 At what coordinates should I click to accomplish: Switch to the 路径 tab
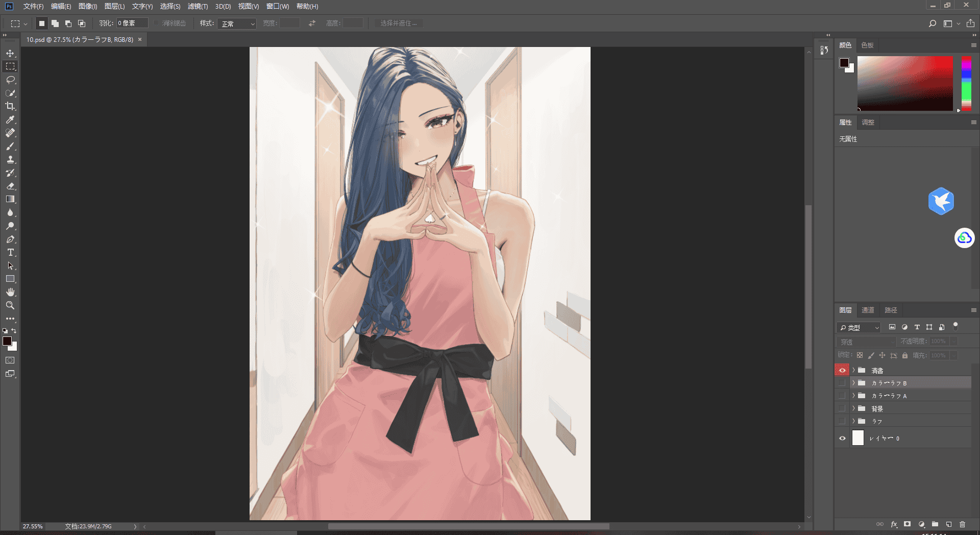coord(891,310)
